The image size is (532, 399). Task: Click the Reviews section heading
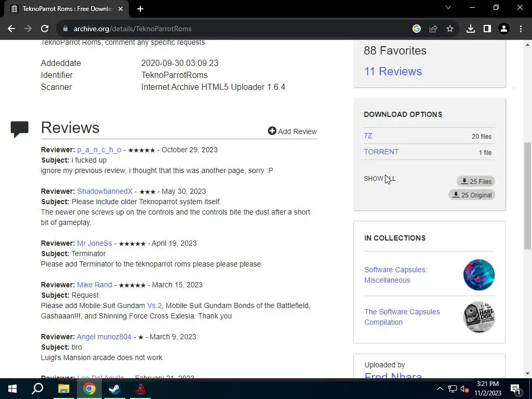[x=70, y=128]
